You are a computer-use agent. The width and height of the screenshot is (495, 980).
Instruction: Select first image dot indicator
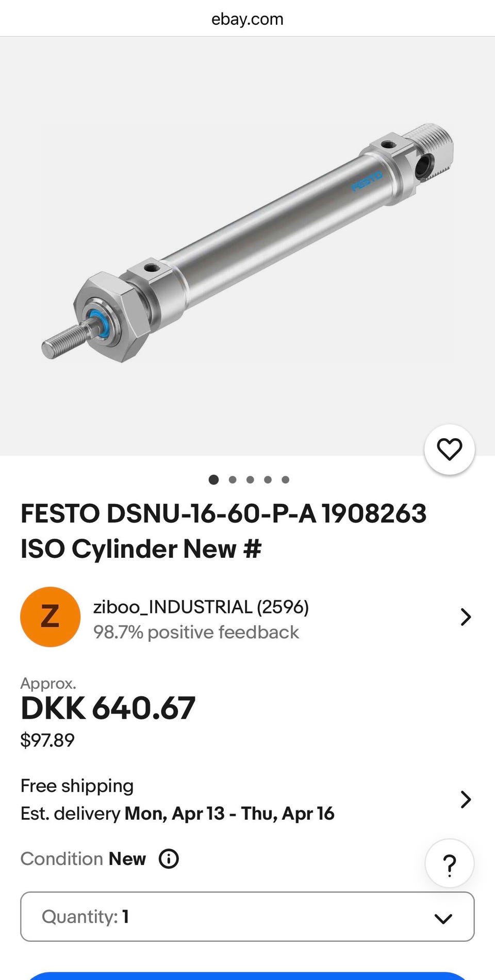213,480
